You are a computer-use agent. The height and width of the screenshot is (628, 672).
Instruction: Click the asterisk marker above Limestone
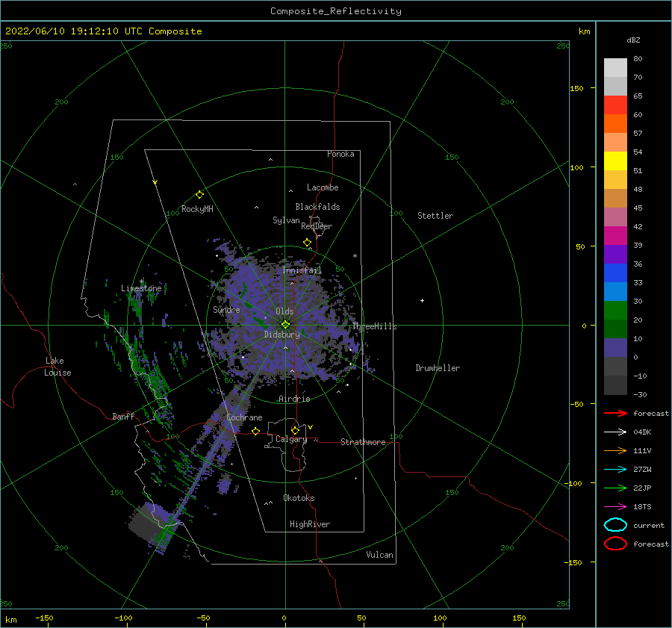pyautogui.click(x=141, y=282)
